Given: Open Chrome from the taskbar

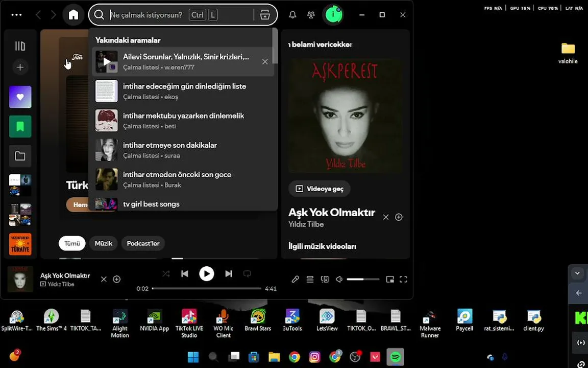Looking at the screenshot, I should click(x=295, y=357).
